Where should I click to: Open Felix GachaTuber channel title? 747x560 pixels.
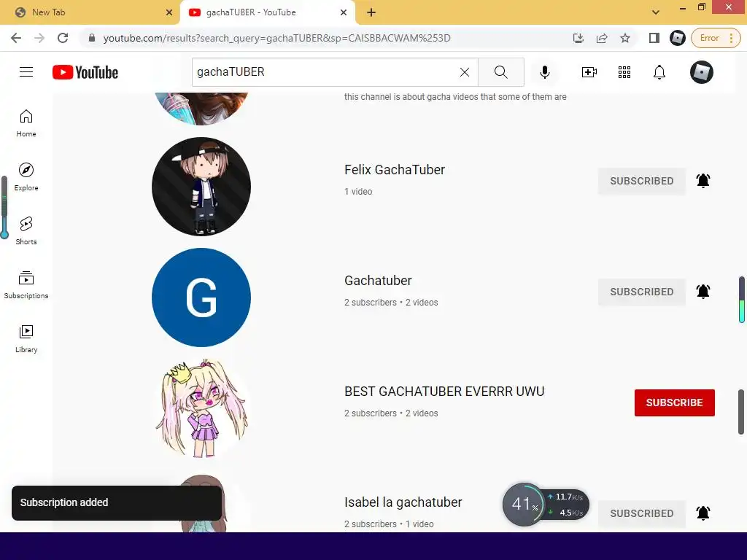click(395, 169)
